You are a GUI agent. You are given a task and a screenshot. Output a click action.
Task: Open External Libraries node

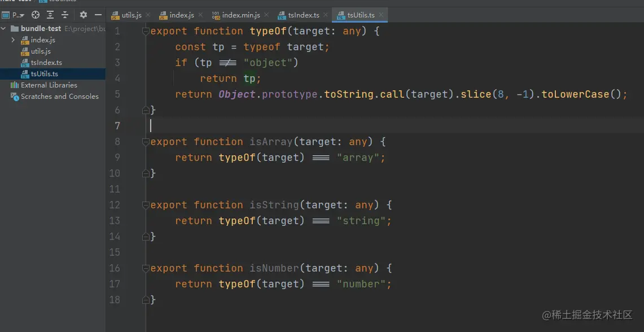tap(49, 85)
